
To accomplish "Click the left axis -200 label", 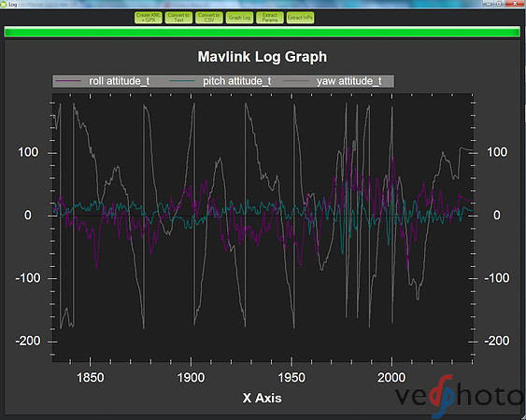I will [28, 341].
